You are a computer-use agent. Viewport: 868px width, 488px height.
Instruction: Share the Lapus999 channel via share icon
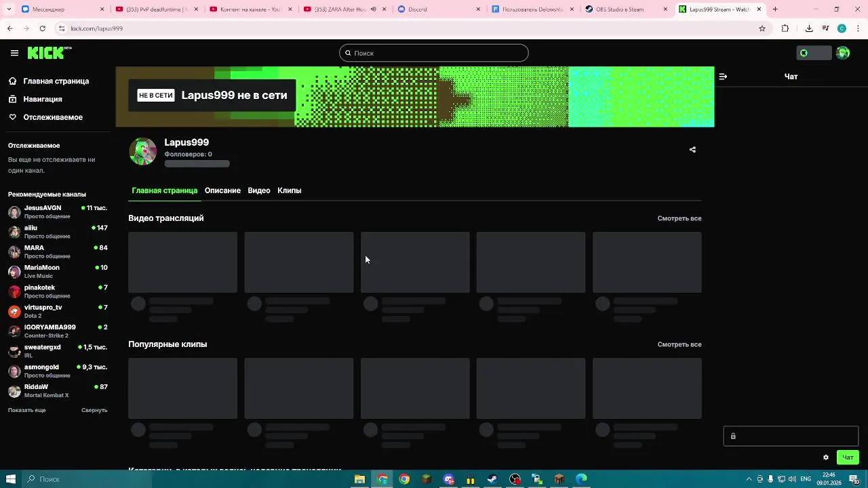click(692, 150)
